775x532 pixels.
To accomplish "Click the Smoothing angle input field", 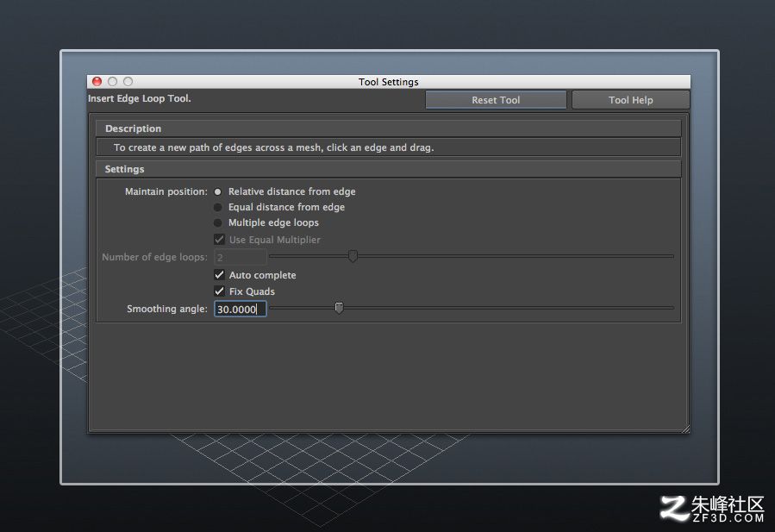I will (x=241, y=309).
